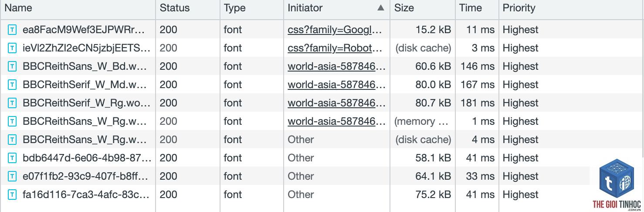Click the 3 ms time value
644x212 pixels.
[x=483, y=48]
